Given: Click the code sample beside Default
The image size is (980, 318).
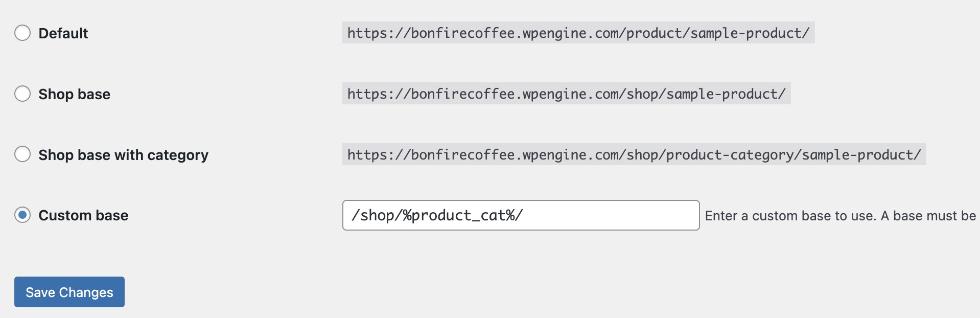Looking at the screenshot, I should pyautogui.click(x=578, y=33).
